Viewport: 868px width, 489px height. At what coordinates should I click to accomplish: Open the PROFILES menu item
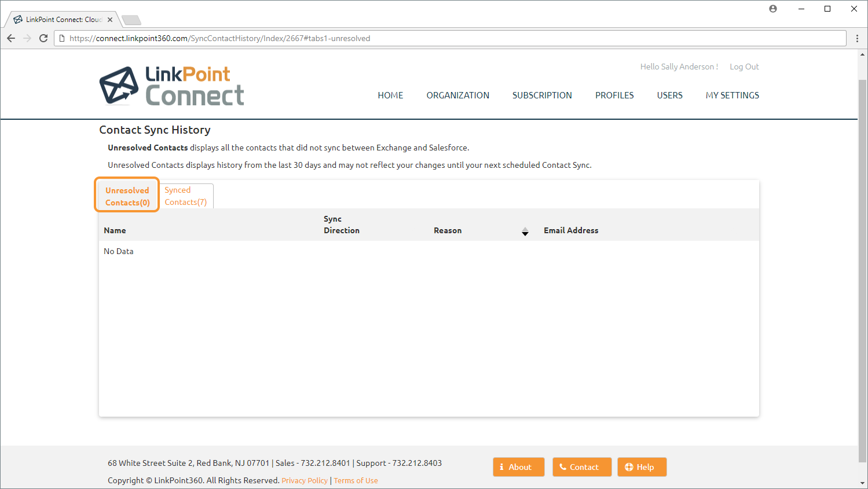point(614,95)
